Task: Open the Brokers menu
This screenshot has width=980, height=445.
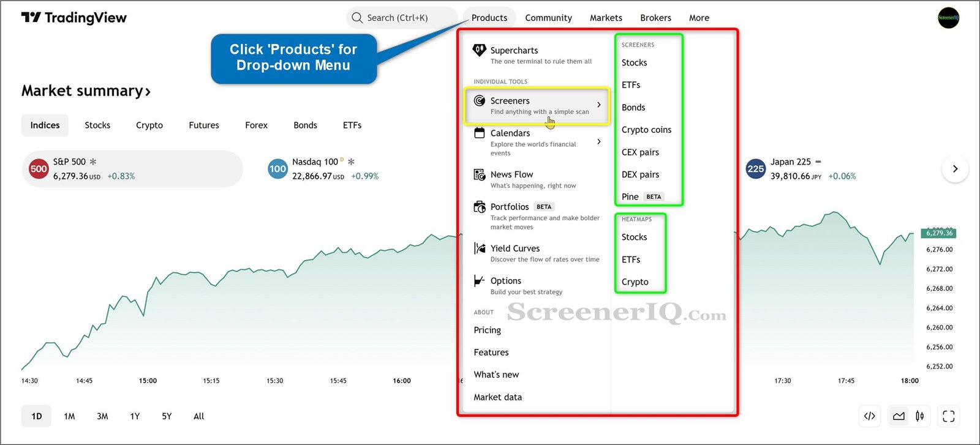Action: 655,18
